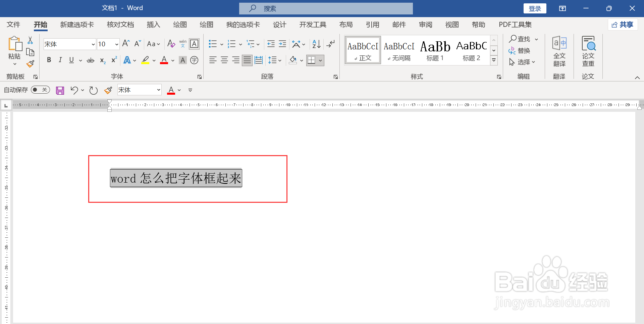Click the Cut scissors icon

click(30, 40)
